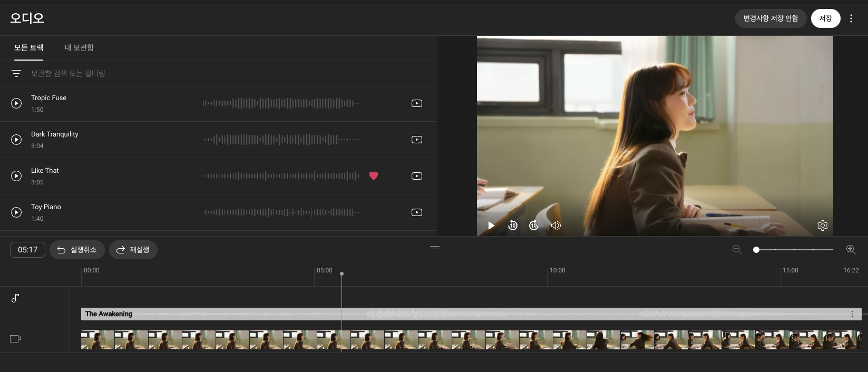Add Tropic Fuse to video icon
868x372 pixels.
point(417,103)
